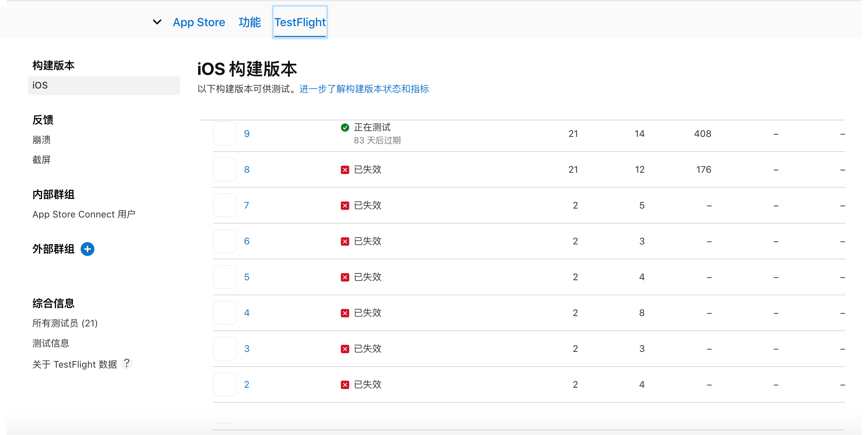
Task: Open App Store Connect 用户 internal group
Action: (84, 214)
